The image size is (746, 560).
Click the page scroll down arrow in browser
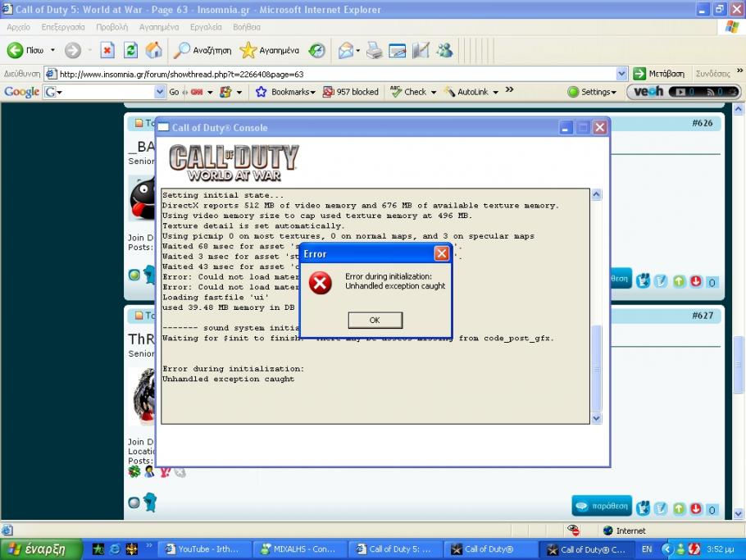(738, 514)
